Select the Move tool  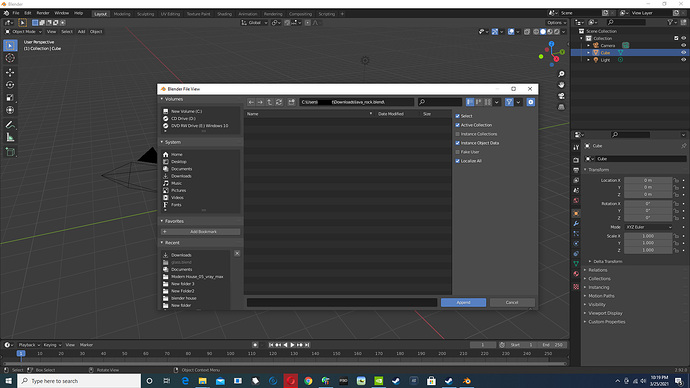10,72
